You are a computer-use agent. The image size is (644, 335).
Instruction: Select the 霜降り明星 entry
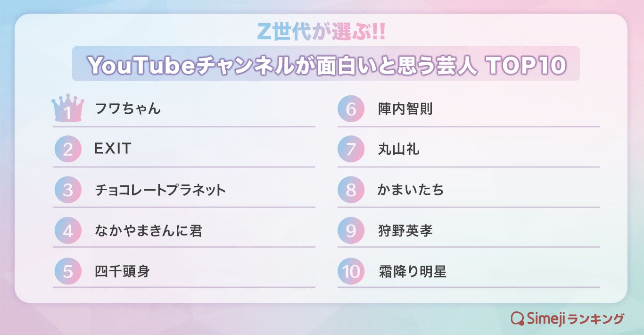(412, 271)
